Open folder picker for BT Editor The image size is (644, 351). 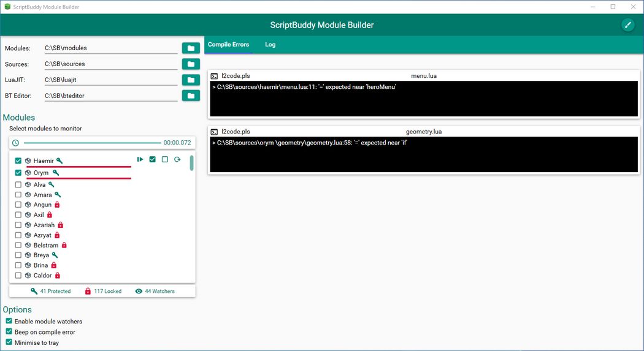pos(191,96)
